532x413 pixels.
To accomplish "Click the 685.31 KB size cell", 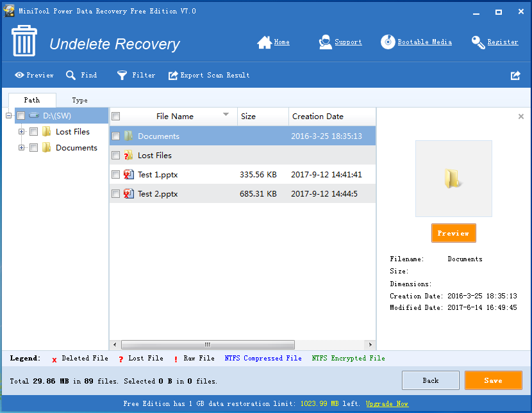I will tap(258, 194).
